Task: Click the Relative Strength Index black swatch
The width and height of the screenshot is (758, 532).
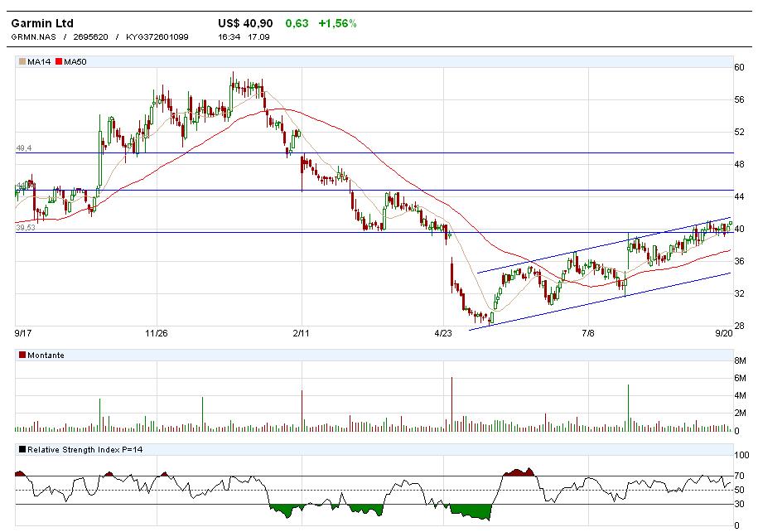Action: click(x=22, y=449)
